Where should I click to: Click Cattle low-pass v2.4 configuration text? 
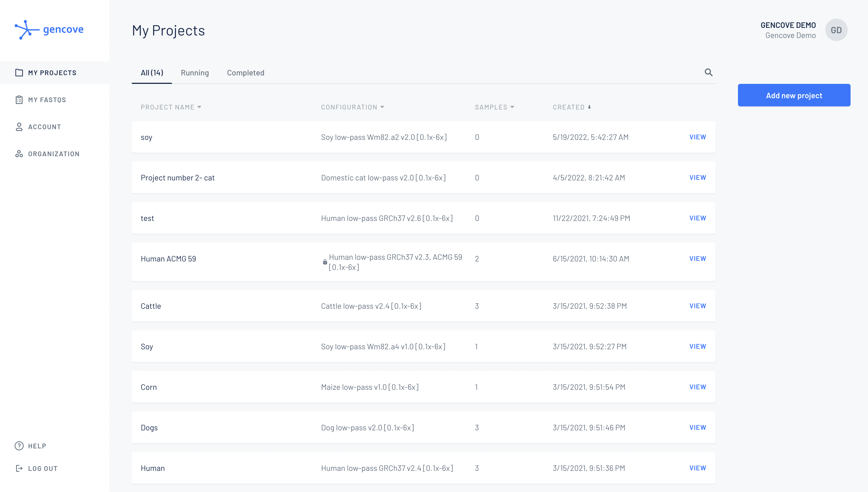coord(371,306)
